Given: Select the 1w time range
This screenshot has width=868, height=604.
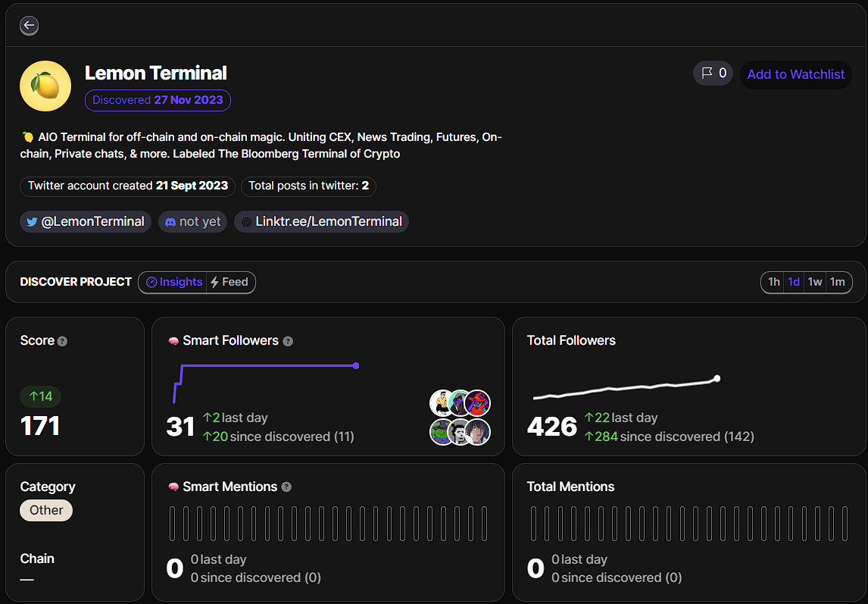Looking at the screenshot, I should pyautogui.click(x=814, y=282).
